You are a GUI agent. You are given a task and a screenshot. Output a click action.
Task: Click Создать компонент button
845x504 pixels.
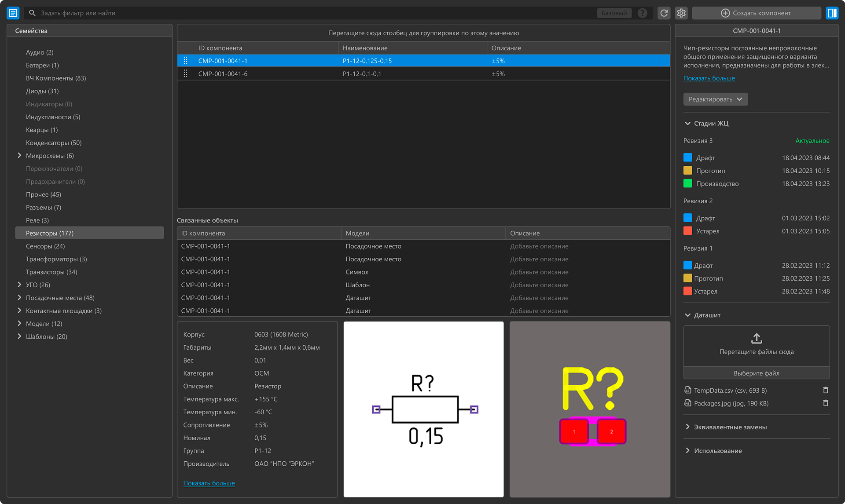coord(756,13)
